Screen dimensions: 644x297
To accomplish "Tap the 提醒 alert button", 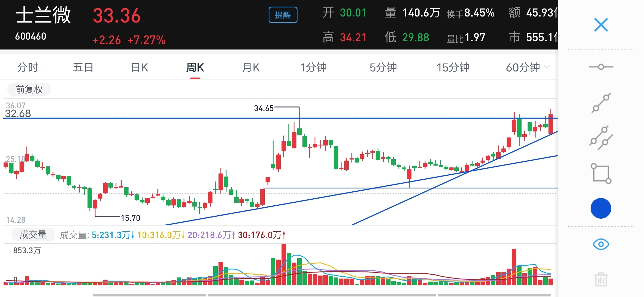I will click(283, 15).
